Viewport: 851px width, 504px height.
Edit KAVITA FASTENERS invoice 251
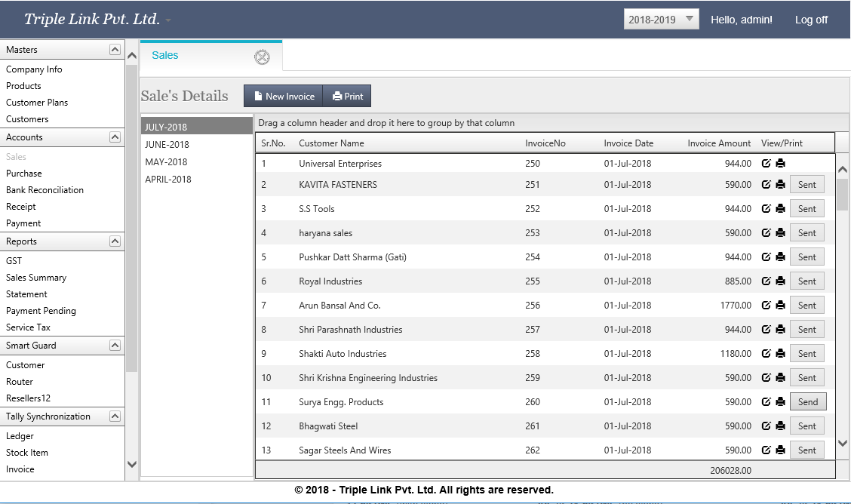pyautogui.click(x=766, y=184)
